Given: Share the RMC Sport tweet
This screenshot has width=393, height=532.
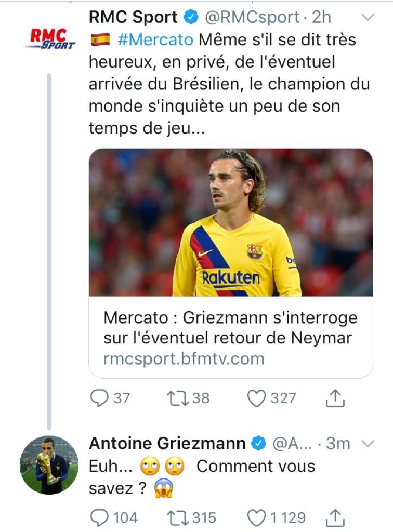Looking at the screenshot, I should click(335, 398).
